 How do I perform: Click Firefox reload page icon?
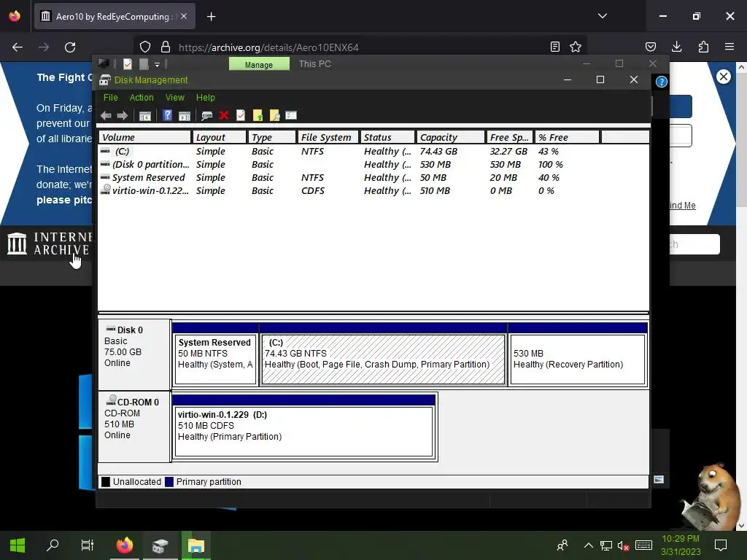[70, 47]
